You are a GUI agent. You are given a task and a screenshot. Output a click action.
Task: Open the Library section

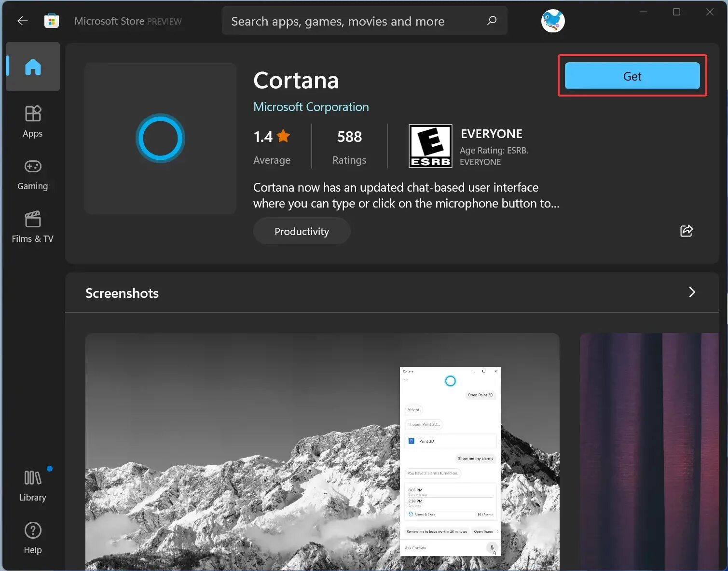[x=33, y=486]
